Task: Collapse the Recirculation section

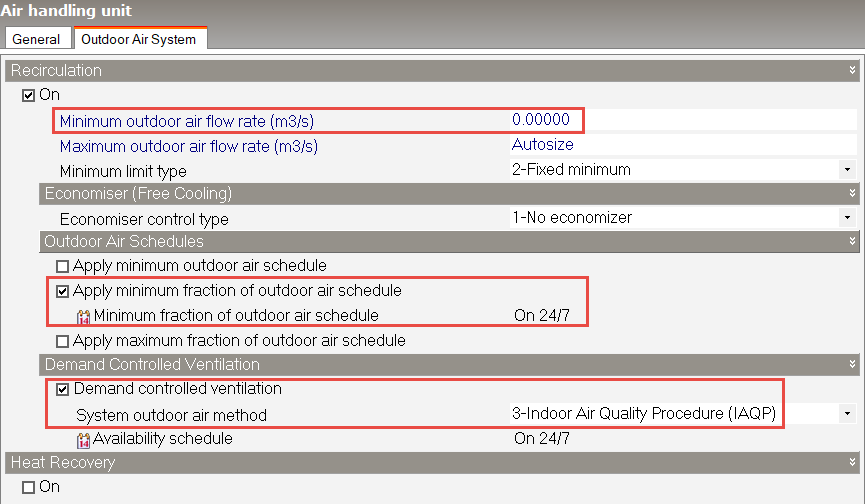Action: point(852,71)
